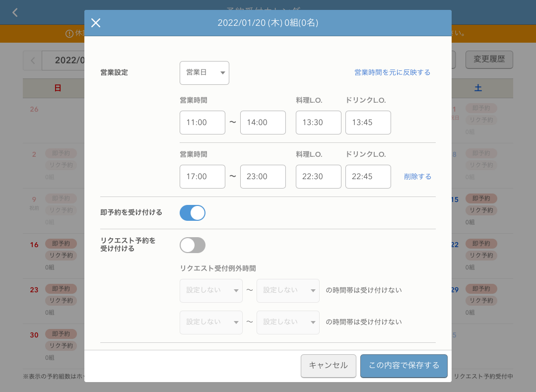Click date 30 in background calendar
This screenshot has width=536, height=392.
(34, 335)
